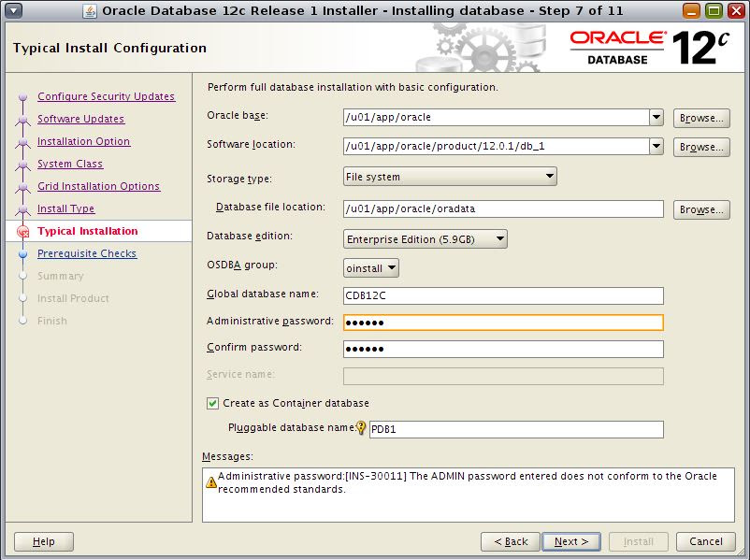Click the Finish step label
This screenshot has height=560, width=750.
click(52, 321)
